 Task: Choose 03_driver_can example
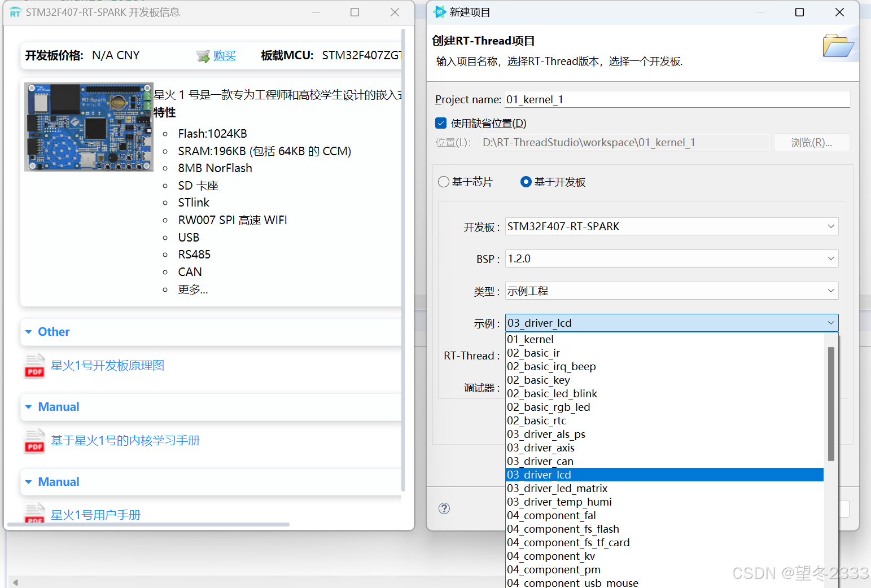point(664,461)
